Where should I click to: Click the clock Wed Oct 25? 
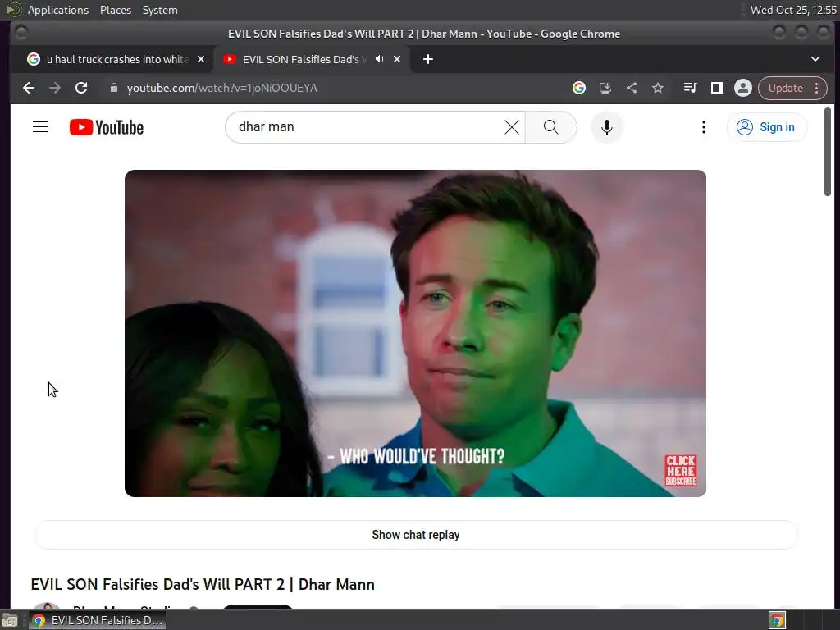click(x=793, y=10)
